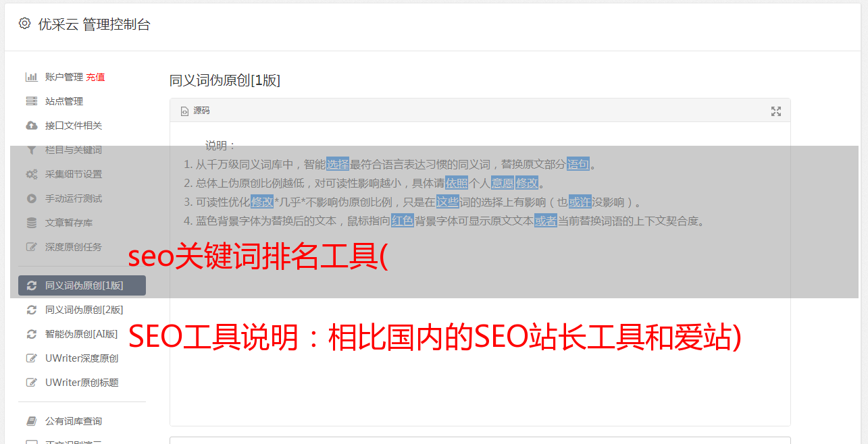Open 账户管理 bar chart icon
The width and height of the screenshot is (868, 444).
(31, 77)
